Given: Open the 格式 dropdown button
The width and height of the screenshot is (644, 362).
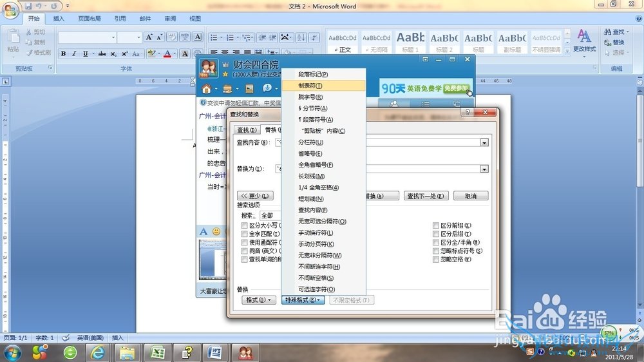Looking at the screenshot, I should [x=259, y=300].
